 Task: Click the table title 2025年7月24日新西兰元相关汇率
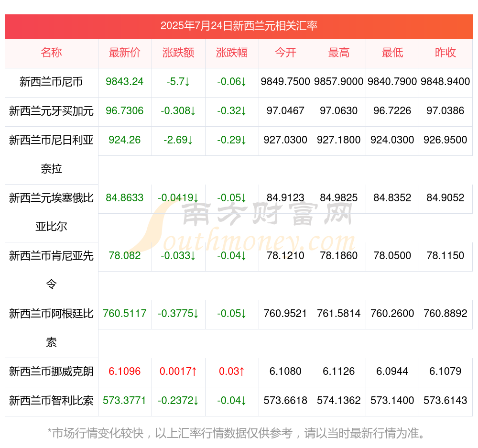click(239, 26)
